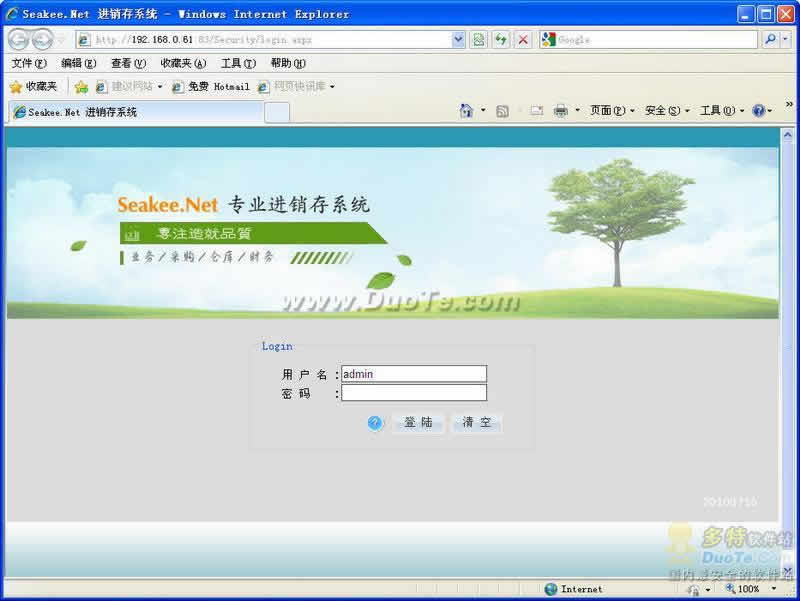The height and width of the screenshot is (601, 800).
Task: Click the add to favorites bar icon
Action: pos(81,87)
